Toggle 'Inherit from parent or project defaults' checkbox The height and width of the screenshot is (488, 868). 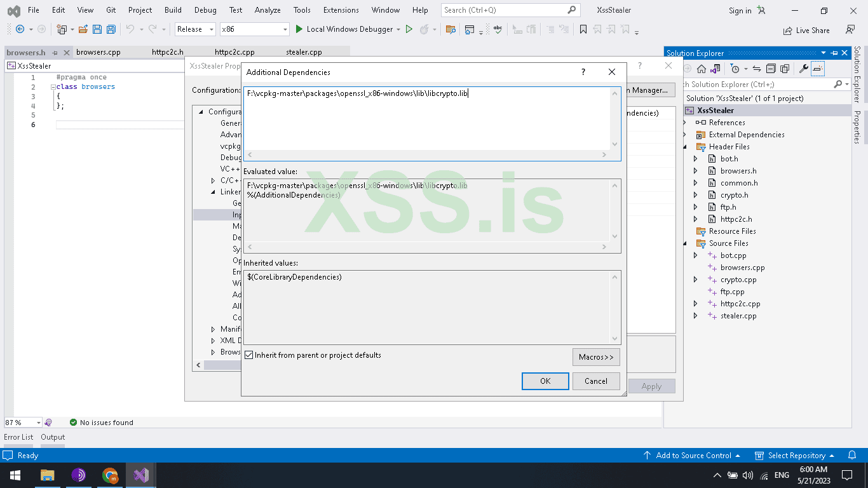tap(249, 355)
